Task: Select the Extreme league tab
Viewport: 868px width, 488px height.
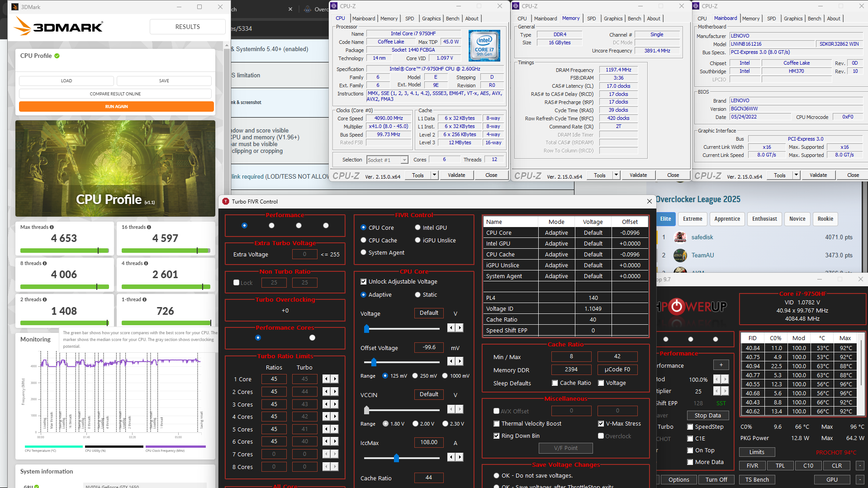Action: (693, 219)
